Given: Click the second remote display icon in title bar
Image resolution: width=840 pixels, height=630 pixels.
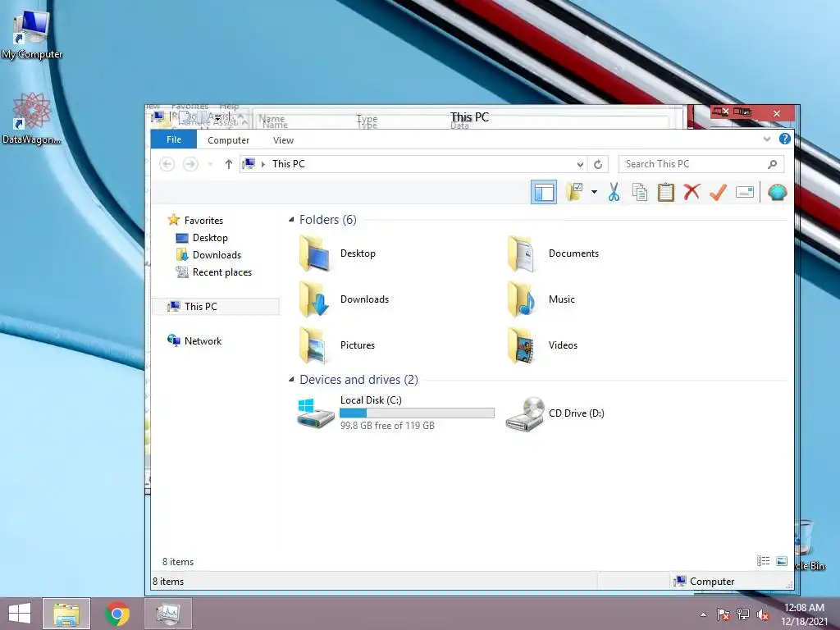Looking at the screenshot, I should coord(742,112).
